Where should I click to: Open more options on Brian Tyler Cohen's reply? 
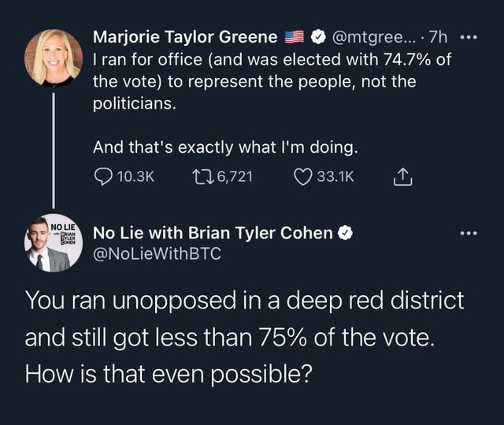coord(469,233)
